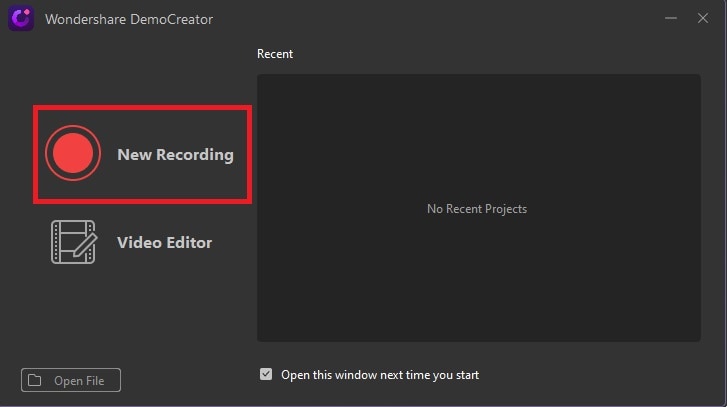
Task: Click the Wondershare DemoCreator logo icon
Action: 21,19
